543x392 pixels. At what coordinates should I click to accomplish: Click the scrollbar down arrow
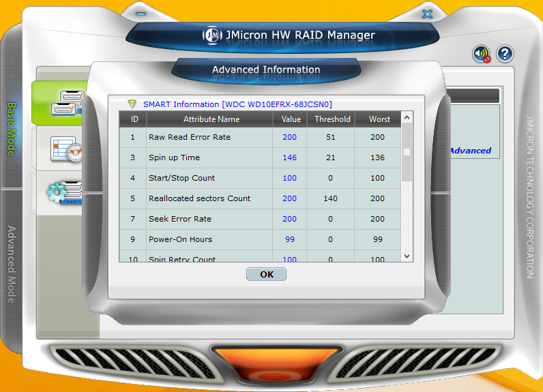407,256
